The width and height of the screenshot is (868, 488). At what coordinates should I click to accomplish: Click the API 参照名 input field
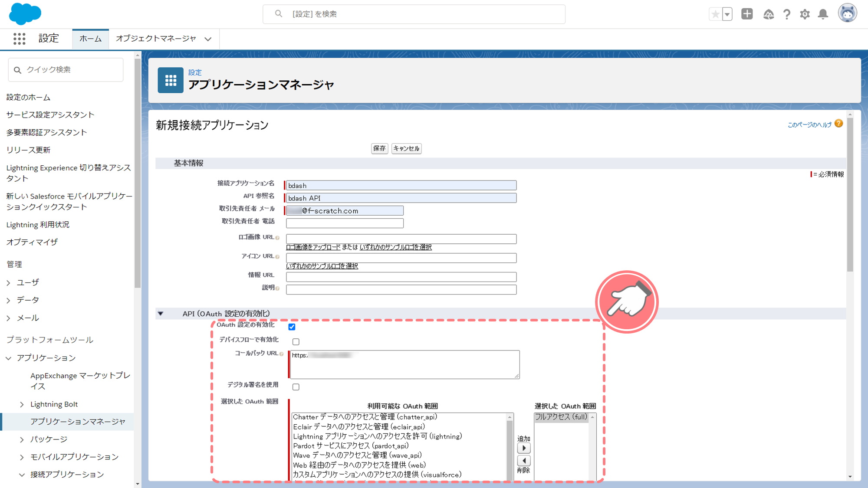click(x=401, y=198)
